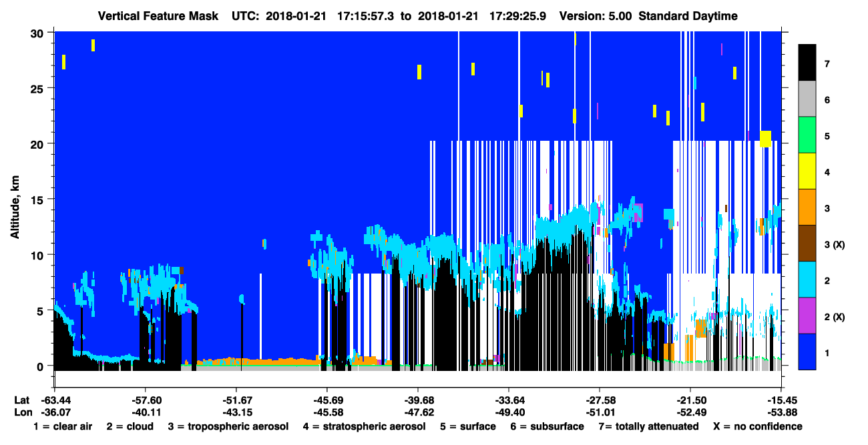Viewport: 868px width, 445px height.
Task: Click longitude value '-47.62'
Action: pyautogui.click(x=418, y=412)
